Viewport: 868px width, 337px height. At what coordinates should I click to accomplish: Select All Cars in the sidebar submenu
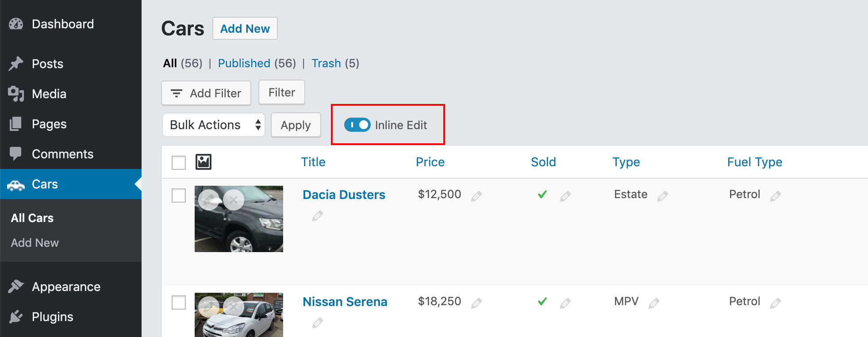tap(31, 217)
